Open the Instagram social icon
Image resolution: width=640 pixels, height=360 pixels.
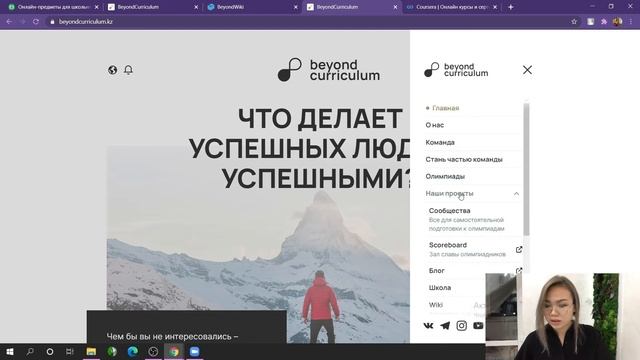pos(461,325)
